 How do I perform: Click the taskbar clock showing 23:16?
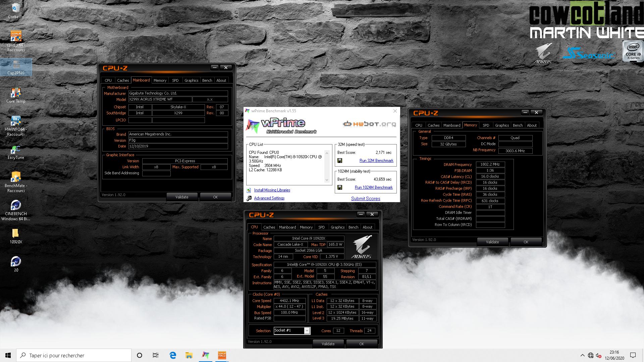pos(614,355)
